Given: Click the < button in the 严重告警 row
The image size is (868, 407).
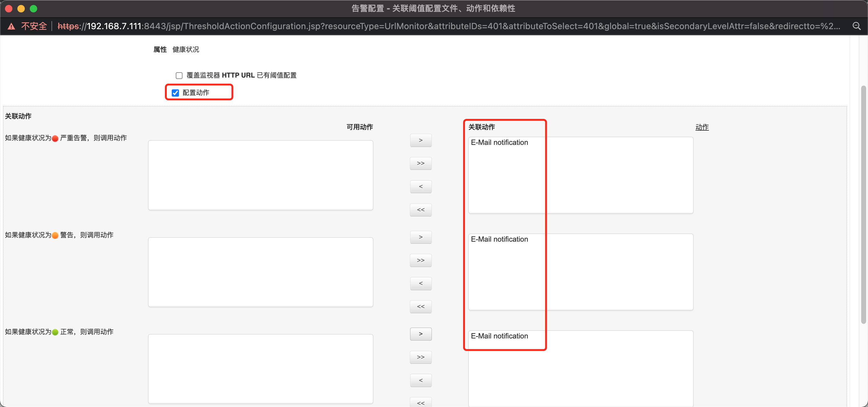Looking at the screenshot, I should (x=421, y=187).
